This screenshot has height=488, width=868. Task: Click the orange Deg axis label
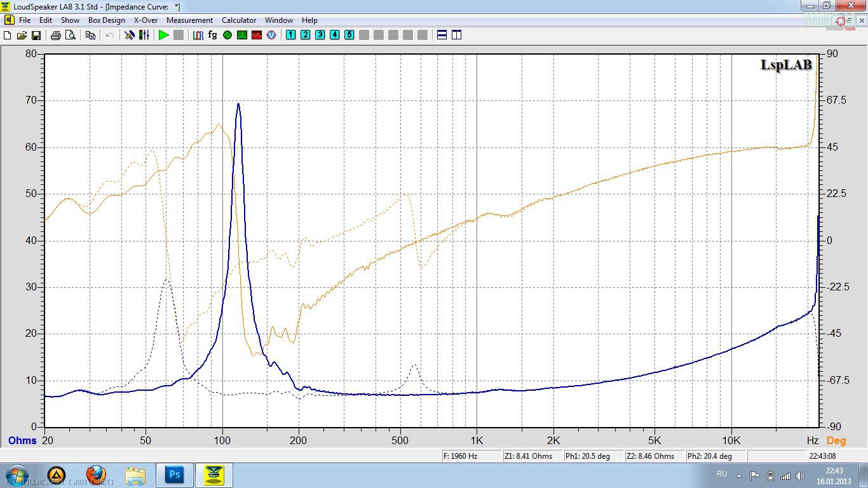[836, 440]
